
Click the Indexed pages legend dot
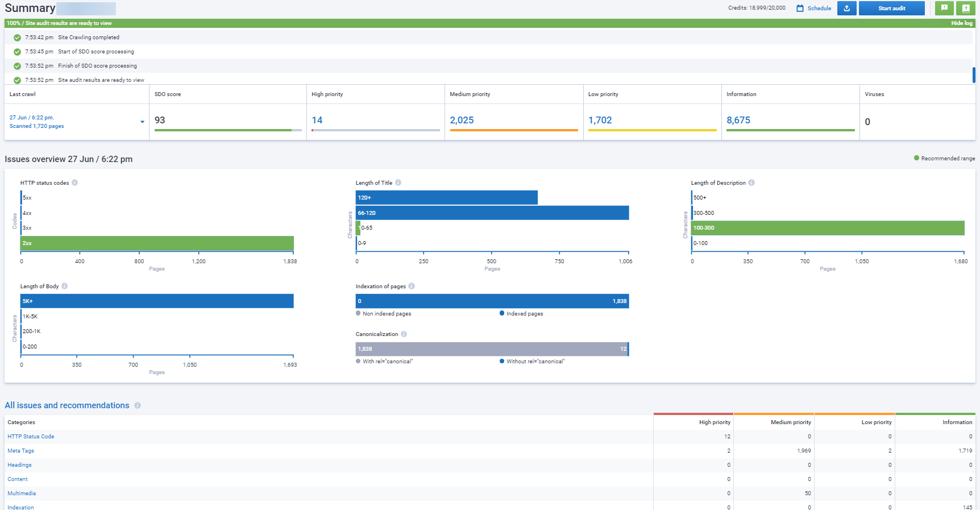pyautogui.click(x=502, y=313)
